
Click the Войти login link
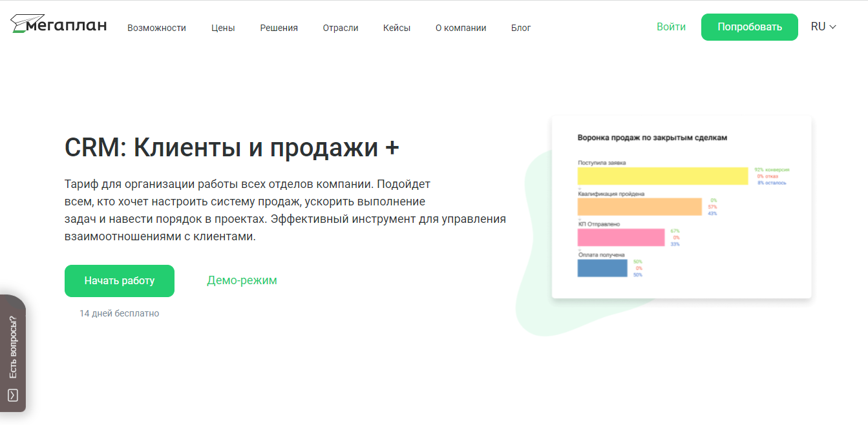click(x=672, y=26)
